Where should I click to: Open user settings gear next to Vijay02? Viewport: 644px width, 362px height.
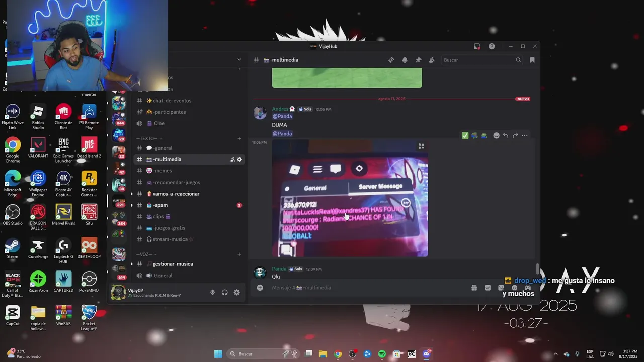[236, 292]
